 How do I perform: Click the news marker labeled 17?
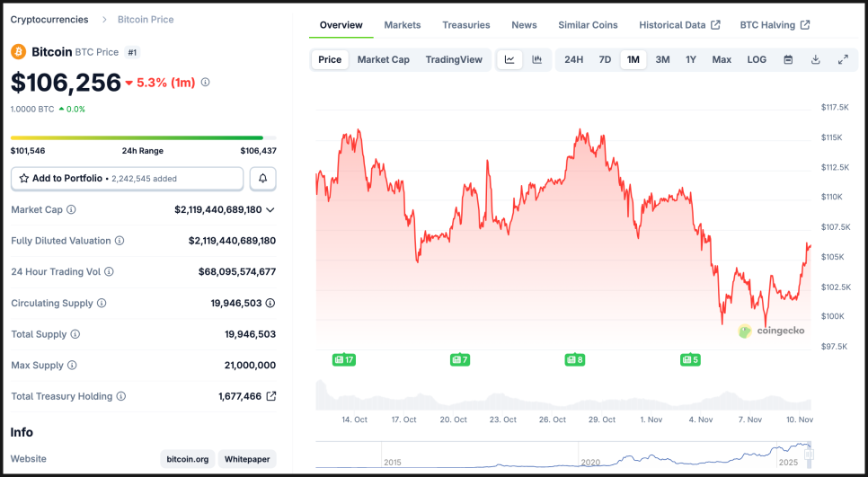[x=344, y=359]
